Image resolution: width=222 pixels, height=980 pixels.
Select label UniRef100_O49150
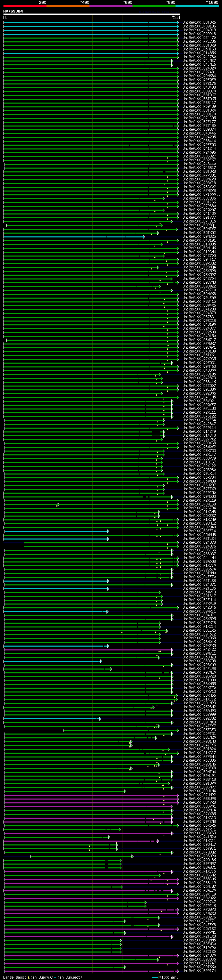pos(199,336)
